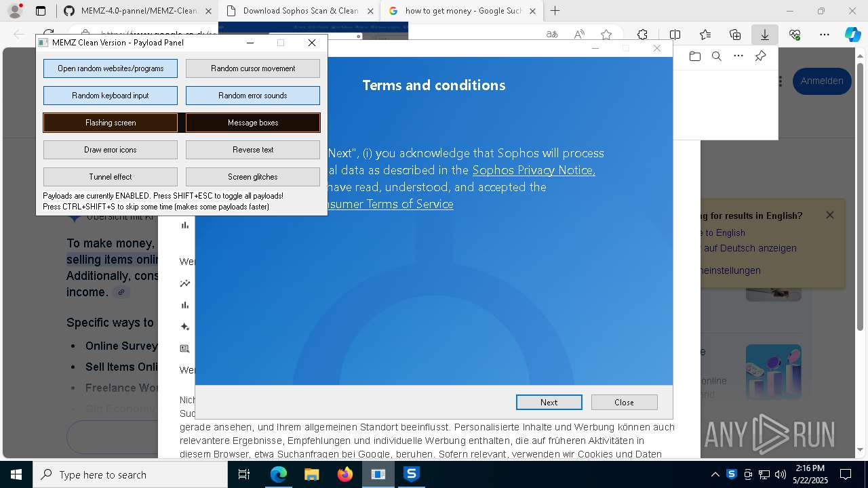The height and width of the screenshot is (488, 868).
Task: Click the Downloads toolbar icon
Action: tap(765, 35)
